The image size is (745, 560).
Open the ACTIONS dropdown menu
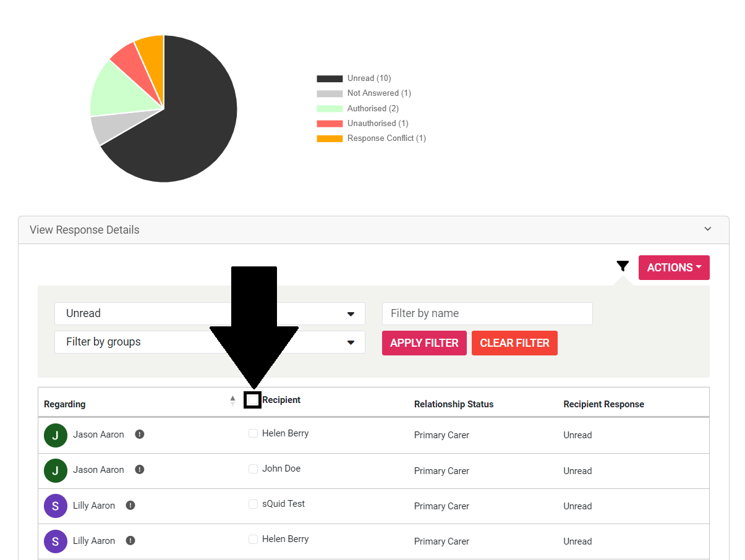pos(673,268)
